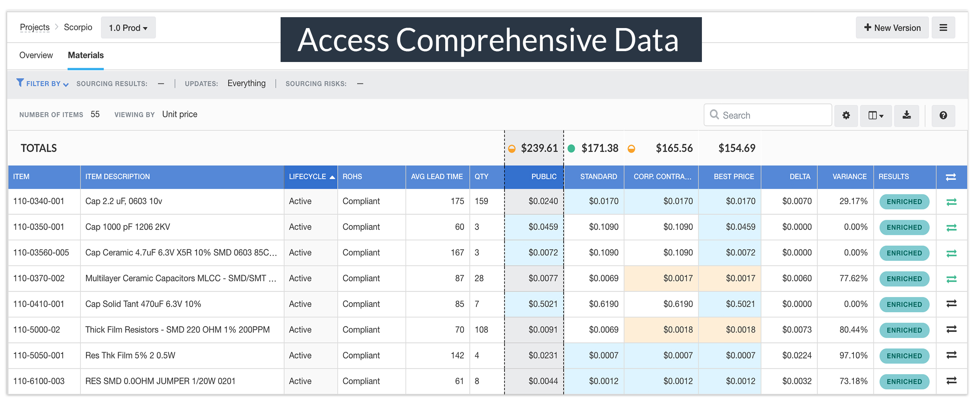Click the green status dot beside $171.38
This screenshot has width=980, height=403.
(x=571, y=148)
